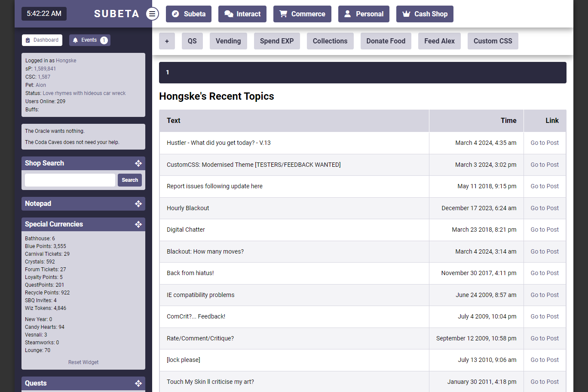Click into the Shop Search text field

point(70,180)
